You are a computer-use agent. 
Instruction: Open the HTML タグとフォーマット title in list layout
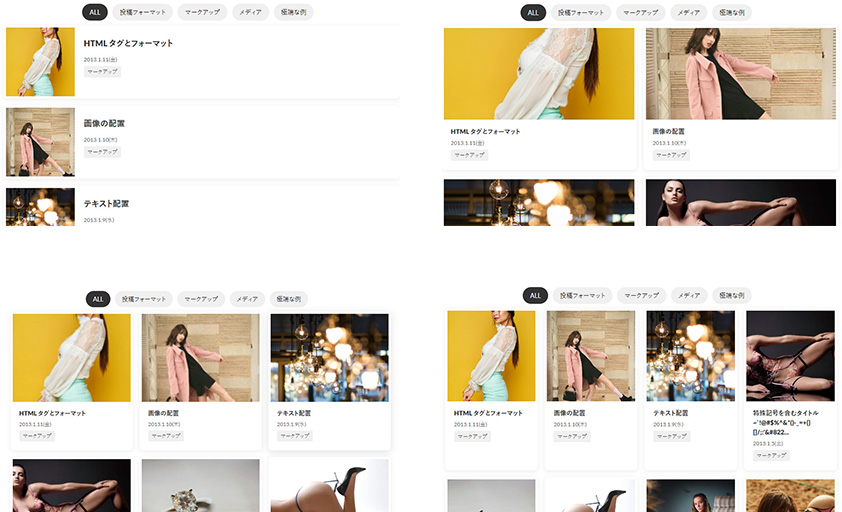(128, 43)
